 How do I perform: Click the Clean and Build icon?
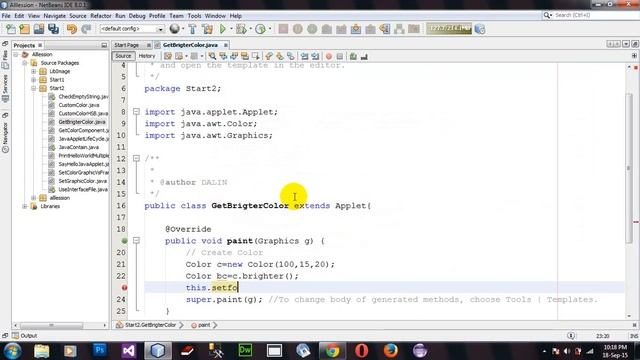coord(207,29)
